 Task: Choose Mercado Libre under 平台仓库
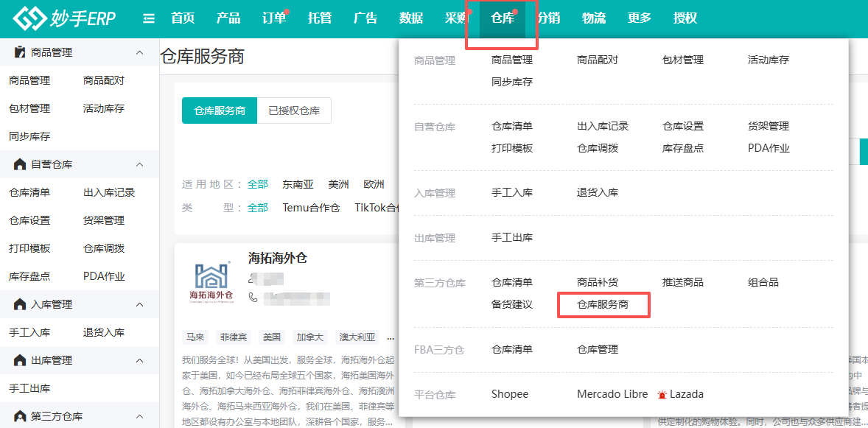[x=612, y=394]
